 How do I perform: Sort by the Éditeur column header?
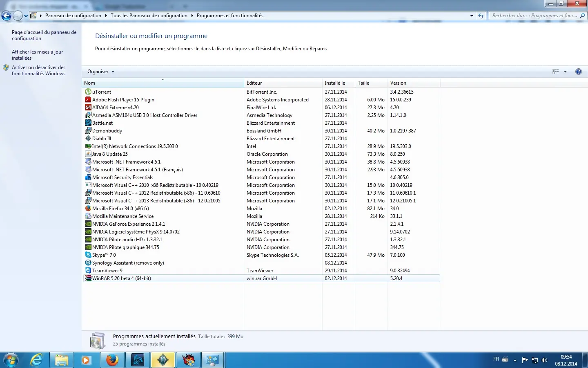click(283, 83)
